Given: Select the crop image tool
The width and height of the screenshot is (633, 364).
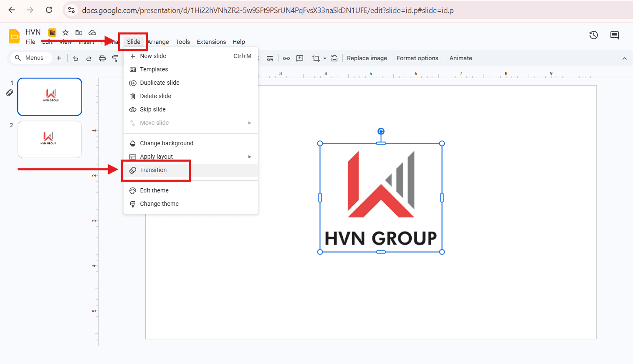Looking at the screenshot, I should [x=316, y=58].
